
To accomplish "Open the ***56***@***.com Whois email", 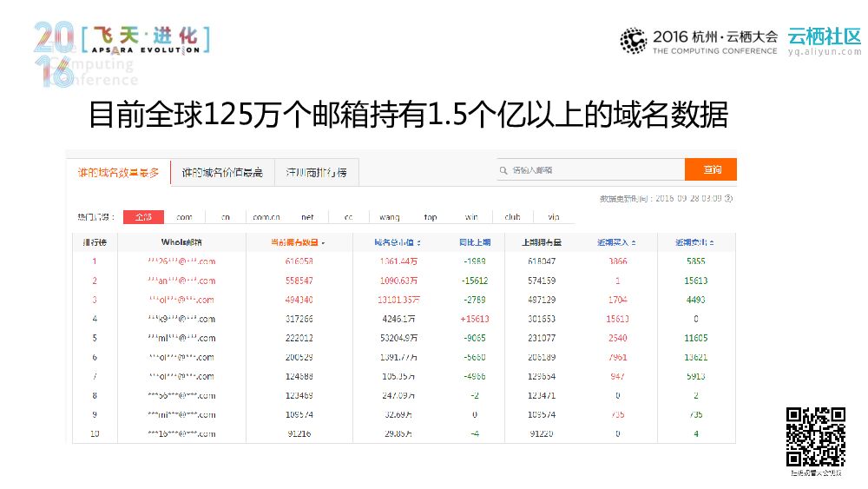I will (181, 395).
